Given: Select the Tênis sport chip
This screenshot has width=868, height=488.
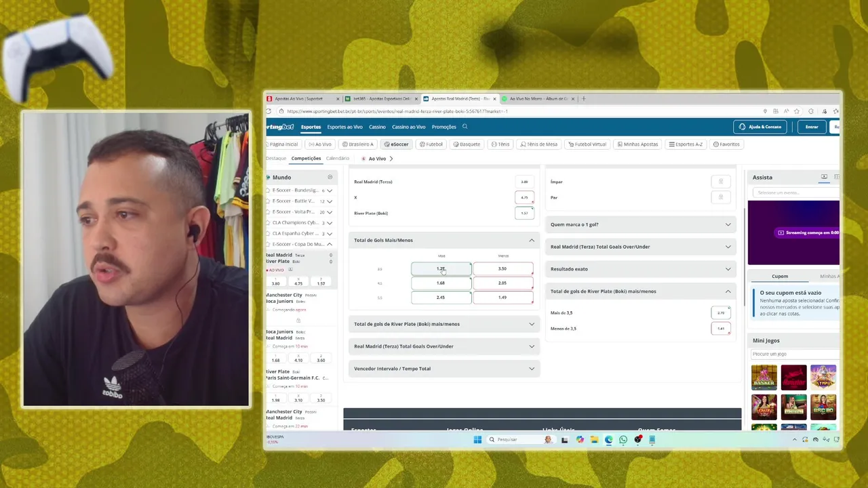Looking at the screenshot, I should coord(500,144).
